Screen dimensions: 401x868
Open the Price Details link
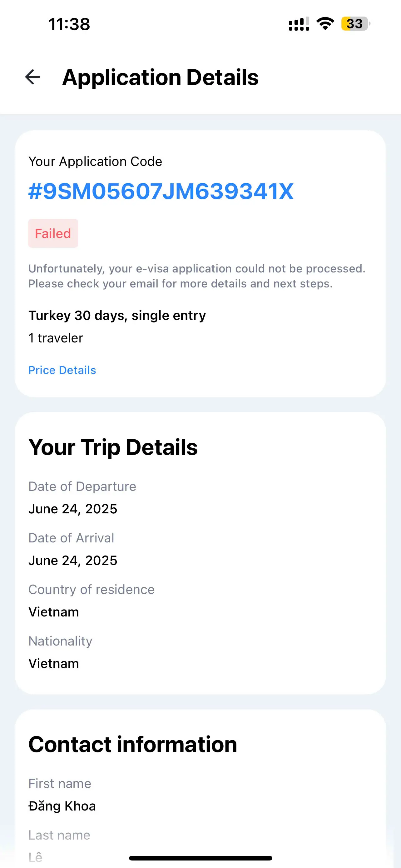pyautogui.click(x=62, y=370)
